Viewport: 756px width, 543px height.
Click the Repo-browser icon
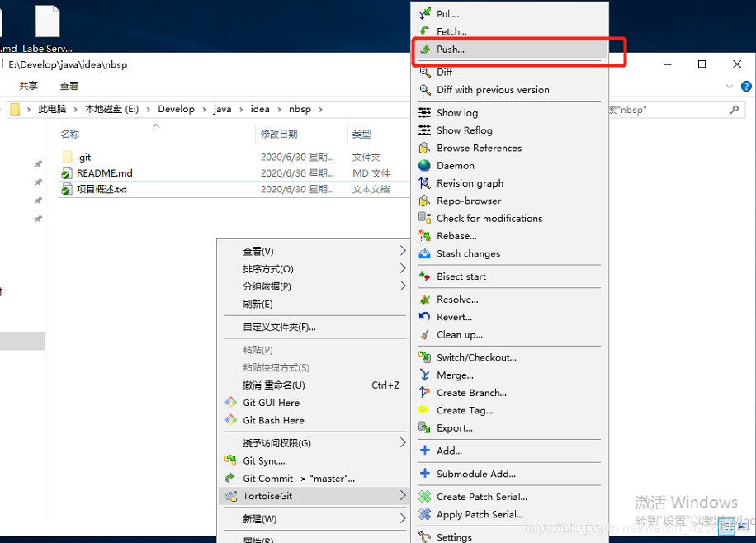(425, 201)
